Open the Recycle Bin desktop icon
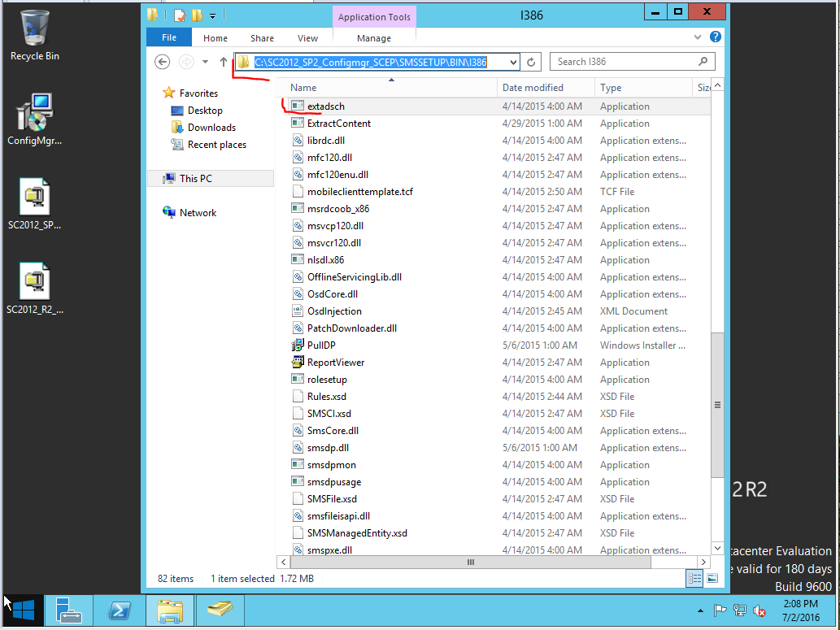The width and height of the screenshot is (840, 630). click(35, 35)
